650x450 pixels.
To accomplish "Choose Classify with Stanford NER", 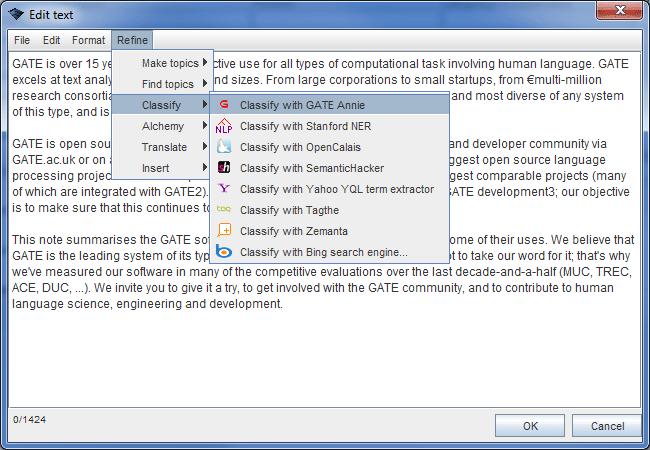I will [x=330, y=126].
